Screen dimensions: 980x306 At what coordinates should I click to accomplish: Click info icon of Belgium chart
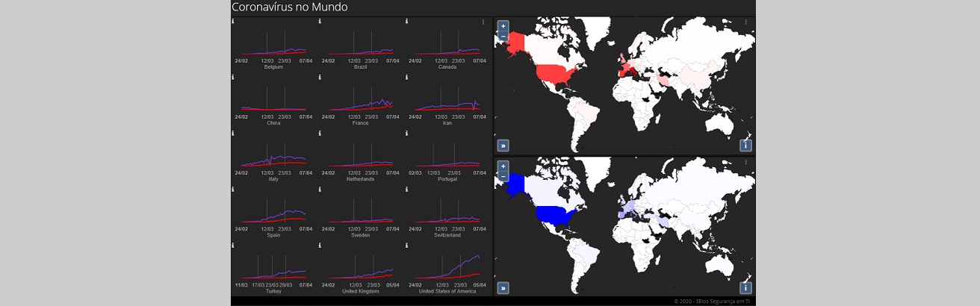click(233, 21)
